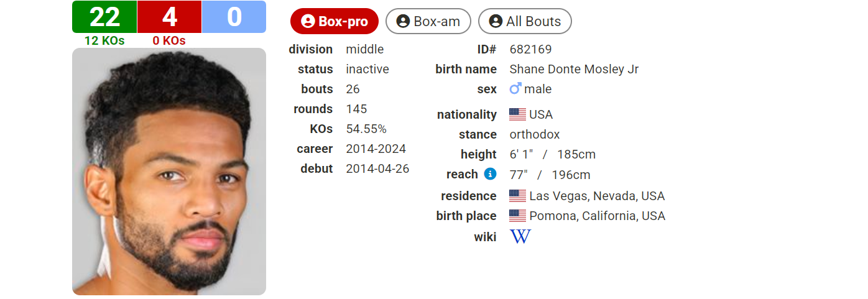Click the flag icon beside Las Vegas residence
Viewport: 868px width, 299px height.
point(517,196)
